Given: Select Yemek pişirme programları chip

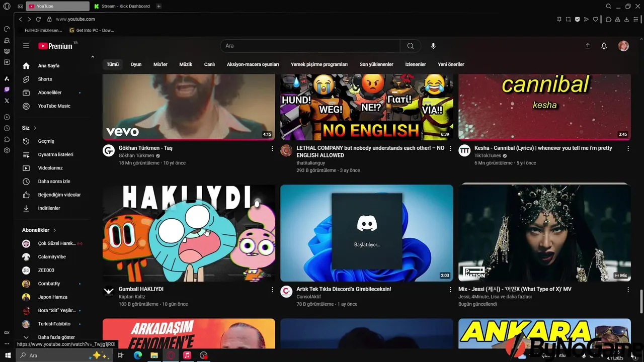Looking at the screenshot, I should pos(319,64).
